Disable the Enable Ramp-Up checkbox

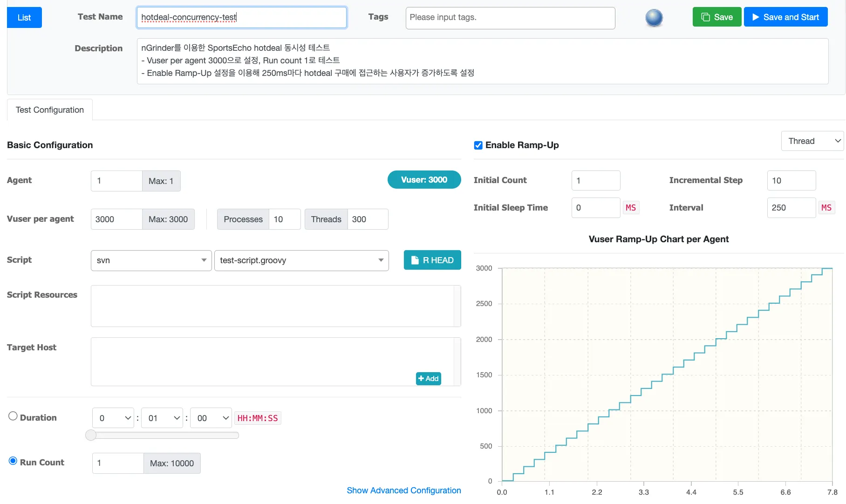tap(478, 145)
